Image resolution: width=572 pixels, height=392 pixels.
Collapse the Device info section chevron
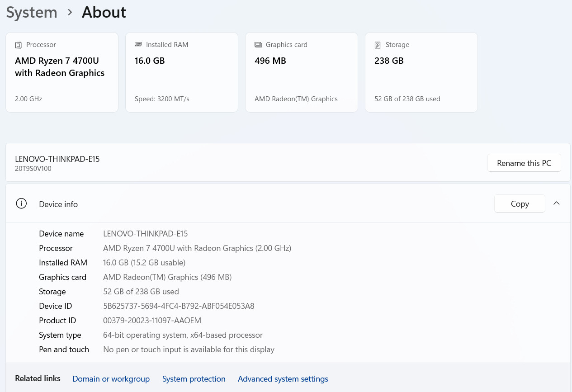(x=557, y=203)
